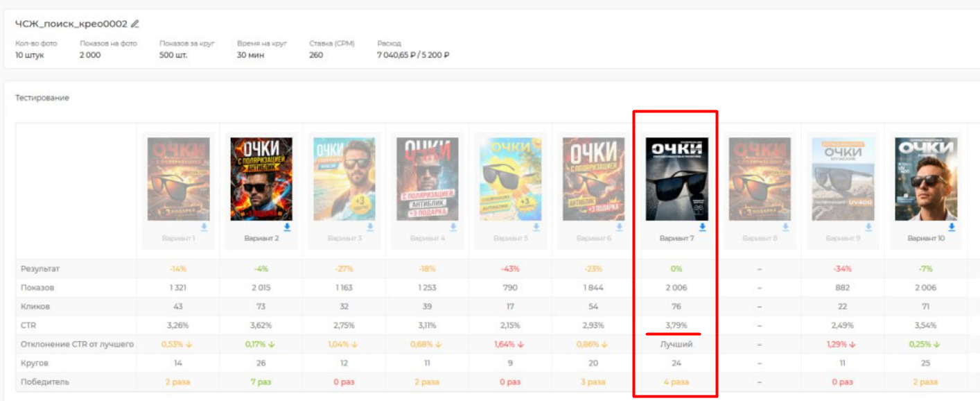The image size is (980, 401).
Task: Download the Вариант 10 image
Action: click(x=952, y=227)
